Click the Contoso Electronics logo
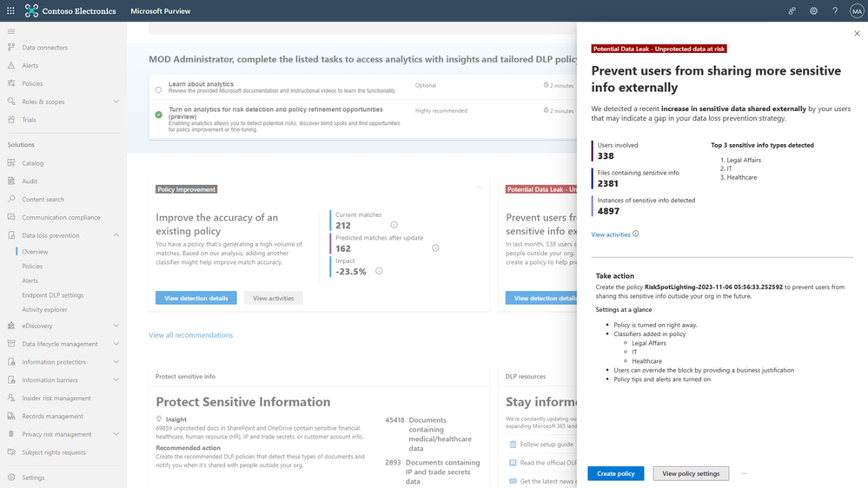The width and height of the screenshot is (868, 488). coord(31,10)
